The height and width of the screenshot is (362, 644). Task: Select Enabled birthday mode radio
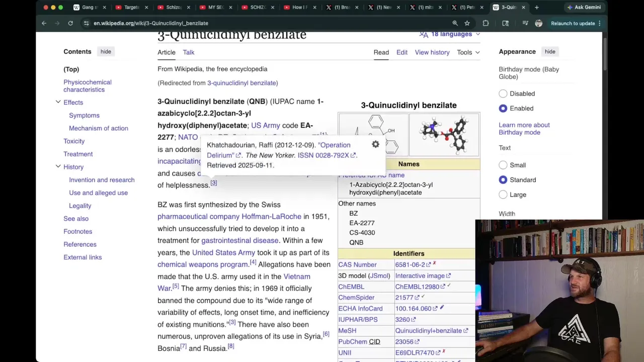pos(503,108)
